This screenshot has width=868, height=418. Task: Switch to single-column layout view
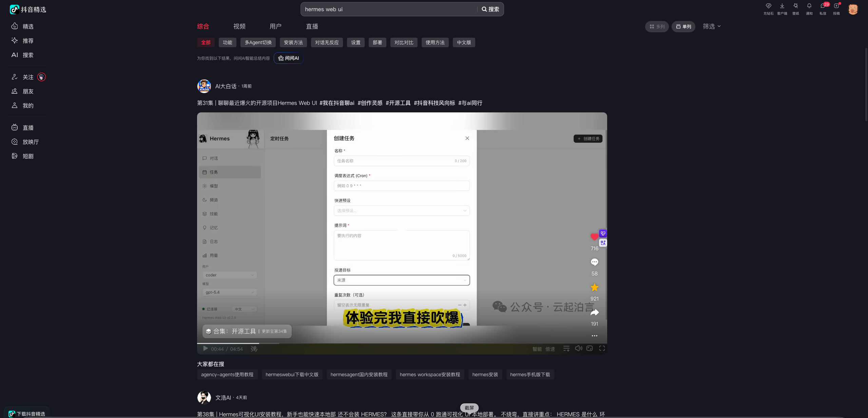coord(683,26)
